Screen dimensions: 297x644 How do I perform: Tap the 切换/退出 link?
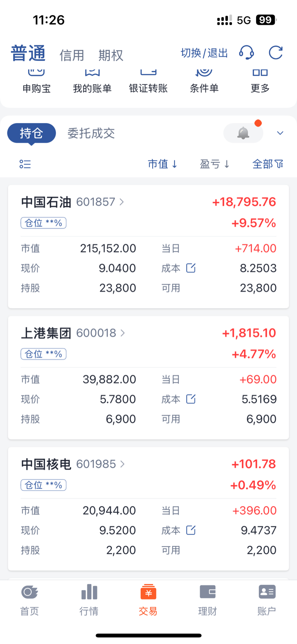coord(204,53)
